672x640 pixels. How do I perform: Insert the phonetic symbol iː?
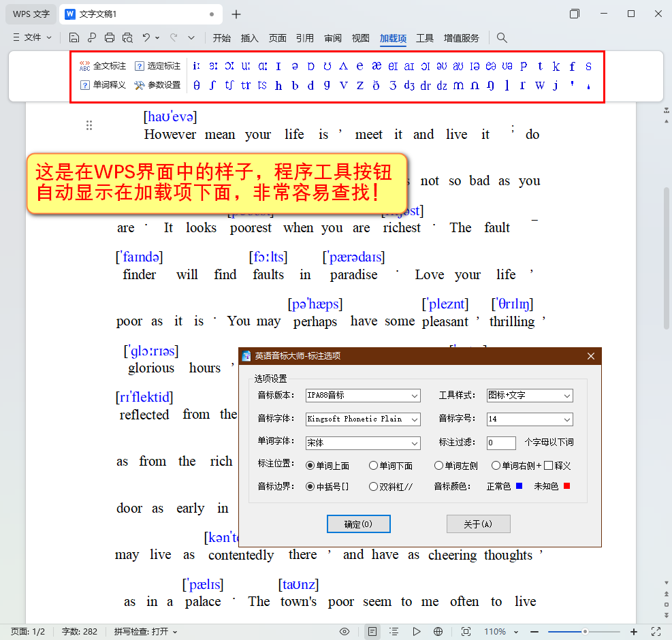pos(196,66)
